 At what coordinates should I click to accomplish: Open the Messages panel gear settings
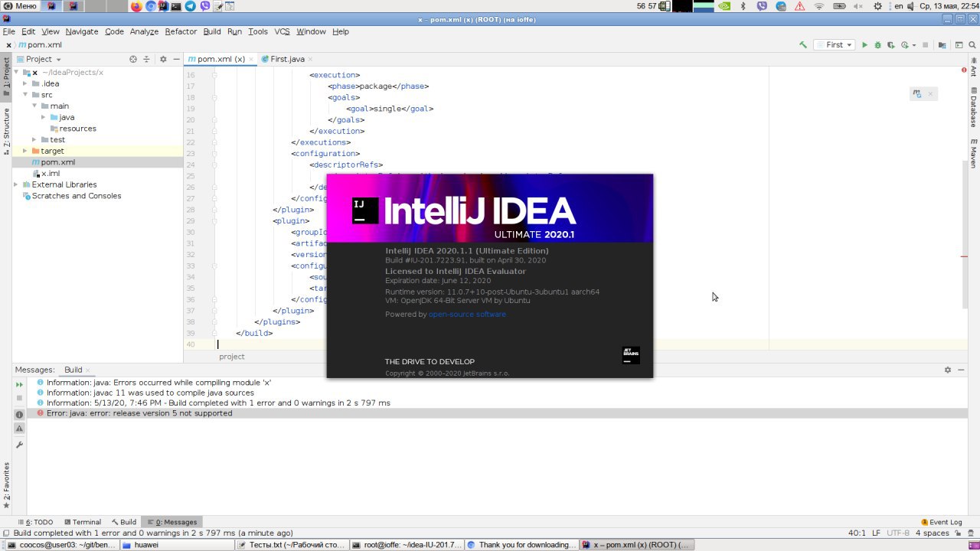point(948,370)
